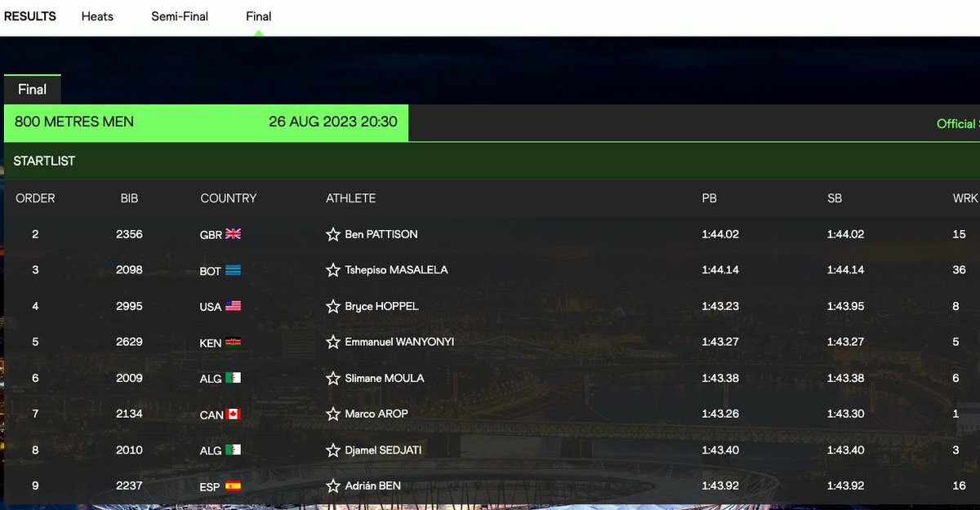This screenshot has height=510, width=980.
Task: Open Marco AROP athlete profile link
Action: (x=376, y=414)
